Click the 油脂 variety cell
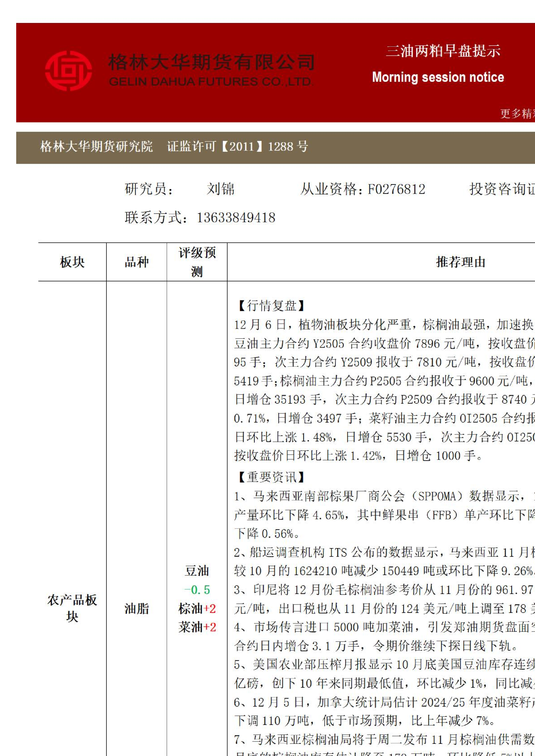 click(x=136, y=609)
